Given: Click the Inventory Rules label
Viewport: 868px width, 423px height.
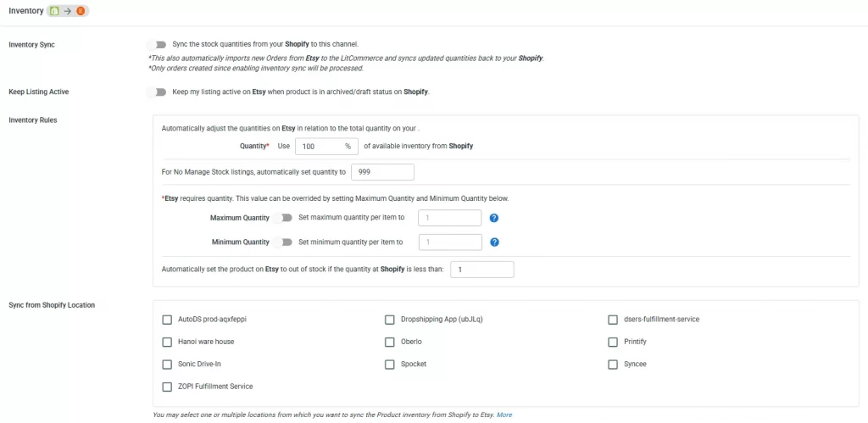Looking at the screenshot, I should 33,120.
